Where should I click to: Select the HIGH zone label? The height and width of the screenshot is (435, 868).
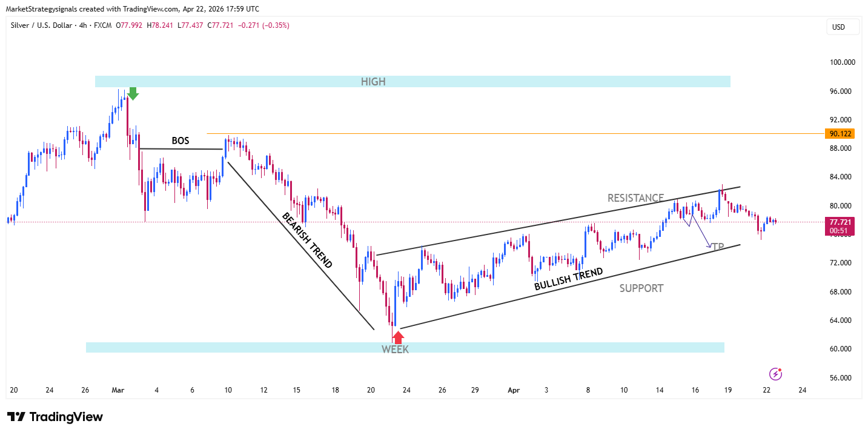click(x=373, y=82)
